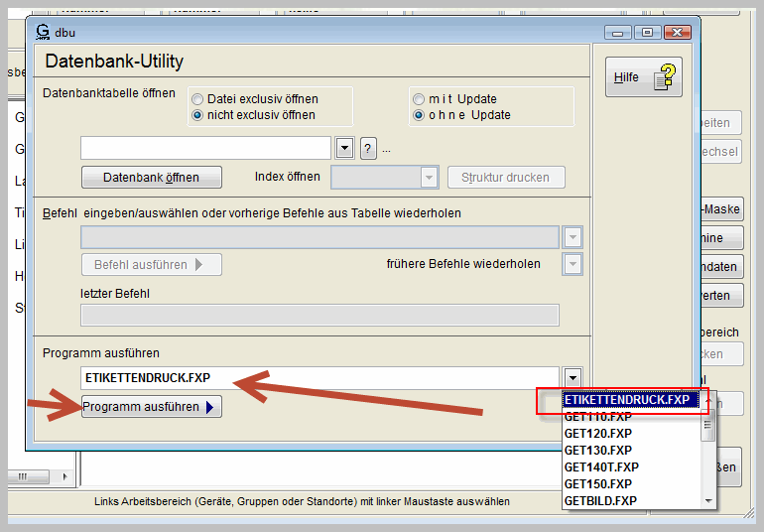Select GETBILD.FXP list item

[x=600, y=501]
